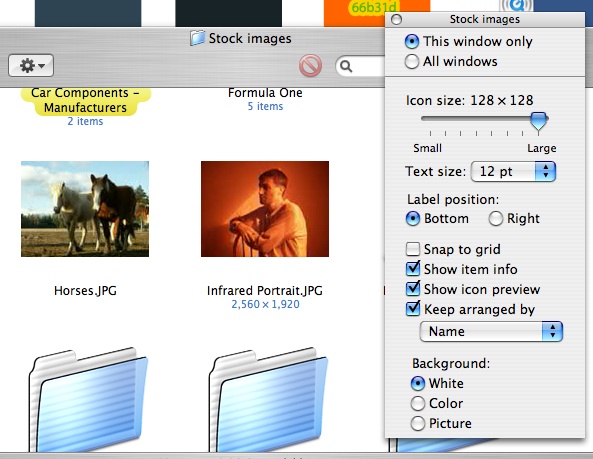Click the red prohibited sign toolbar icon
The height and width of the screenshot is (459, 593).
[310, 65]
